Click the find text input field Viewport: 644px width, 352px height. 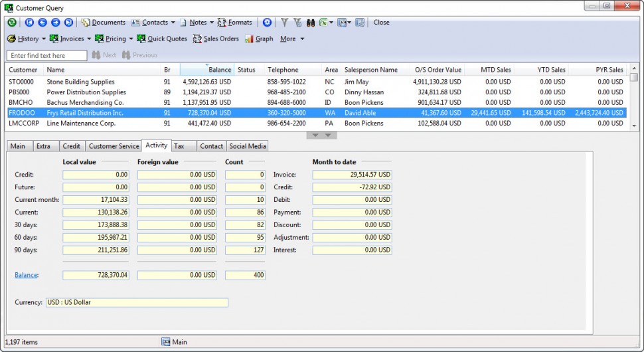point(47,55)
